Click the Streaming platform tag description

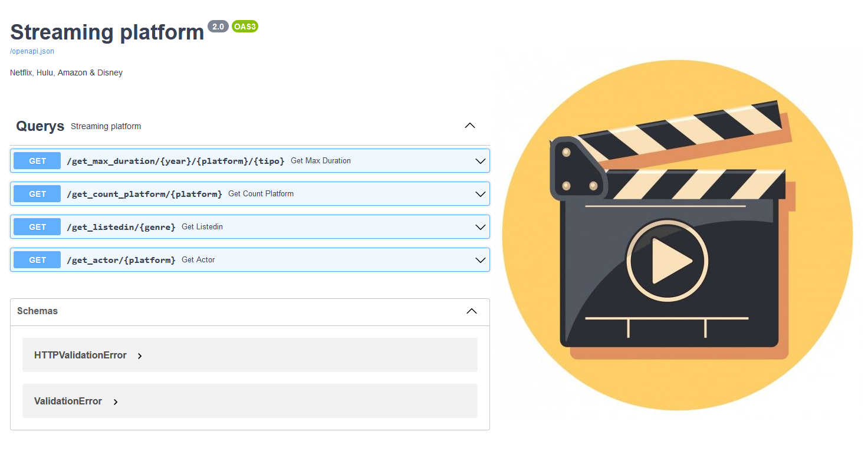click(x=106, y=127)
